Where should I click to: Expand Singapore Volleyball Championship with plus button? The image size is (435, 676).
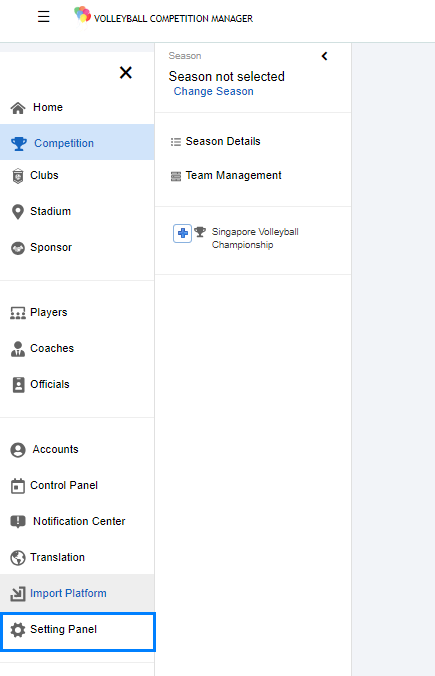182,233
